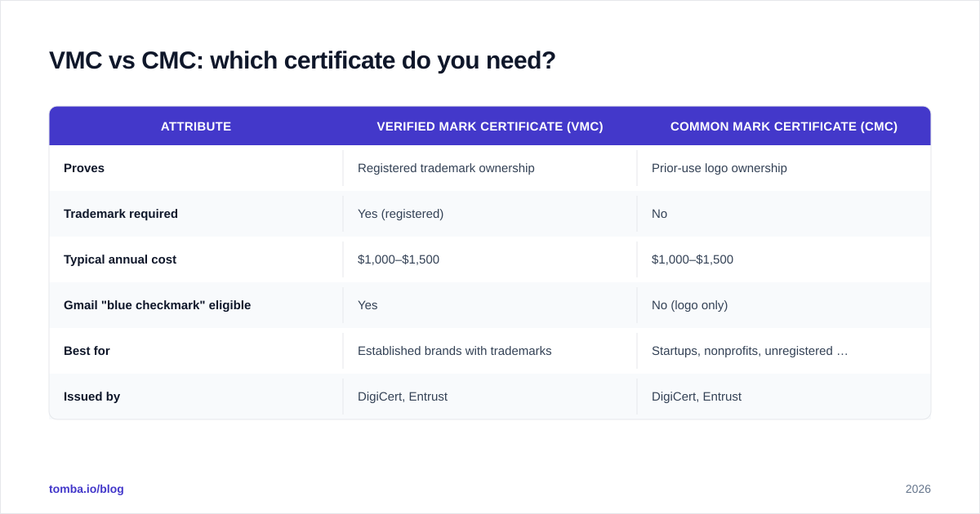Click the VERIFIED MARK CERTIFICATE (VMC) header
Image resolution: width=980 pixels, height=514 pixels.
(x=490, y=126)
